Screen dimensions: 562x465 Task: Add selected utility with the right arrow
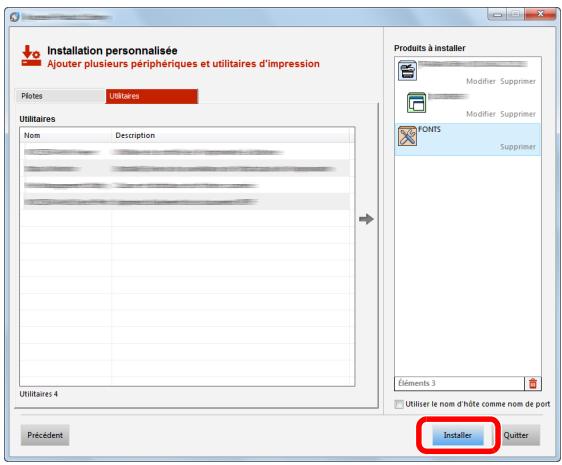366,219
